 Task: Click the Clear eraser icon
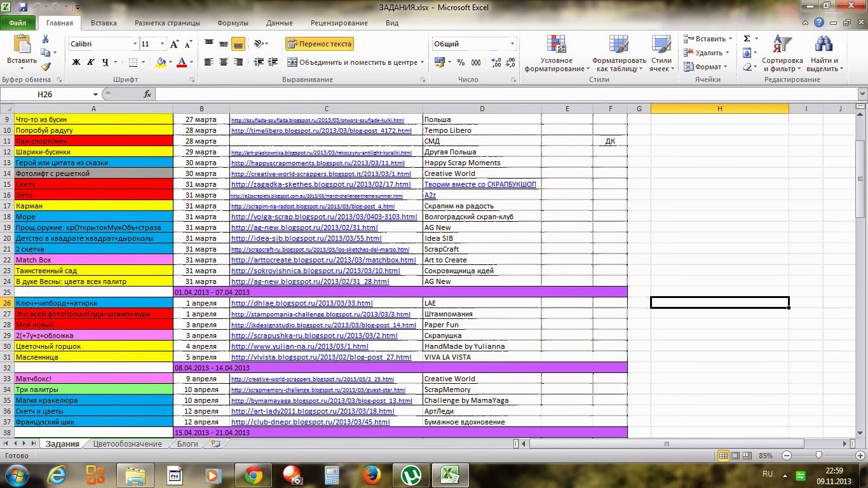747,67
